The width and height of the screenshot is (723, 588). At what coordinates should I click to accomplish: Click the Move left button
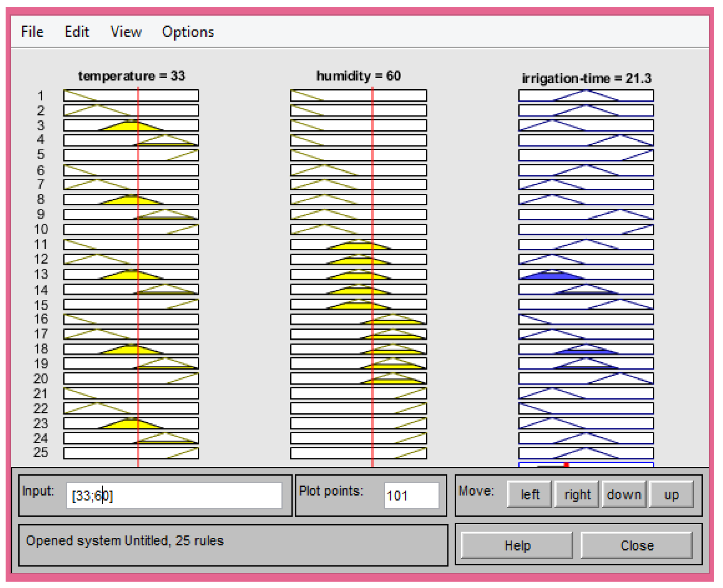pos(529,494)
